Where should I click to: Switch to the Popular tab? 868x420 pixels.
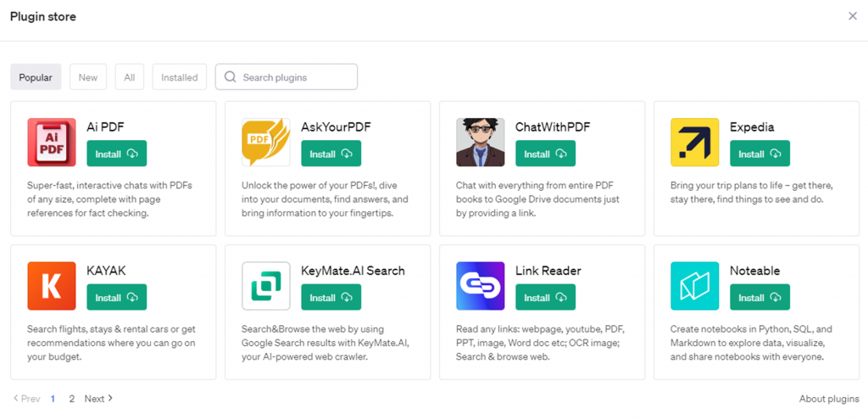pyautogui.click(x=36, y=77)
